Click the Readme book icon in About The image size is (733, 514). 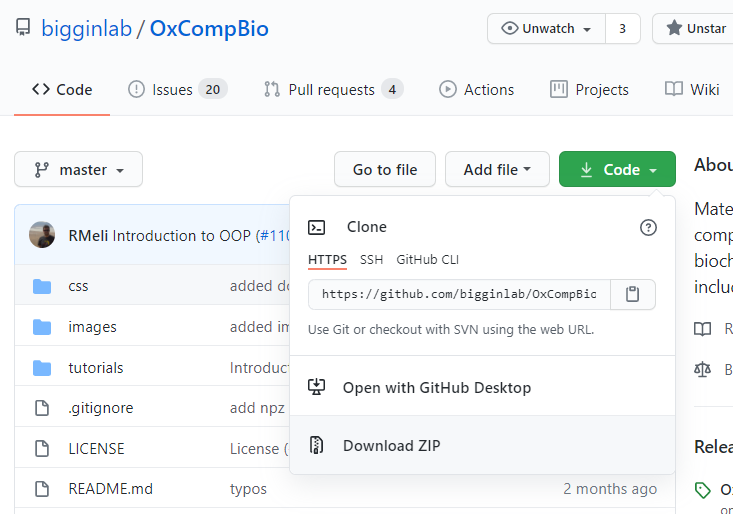703,329
